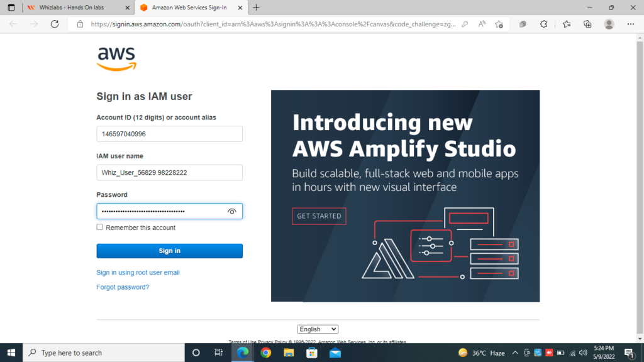Image resolution: width=644 pixels, height=362 pixels.
Task: Add this page to favorites using star icon
Action: pos(499,24)
